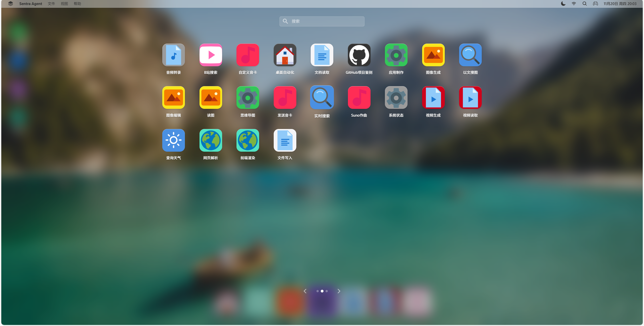Open the 文件写入 document app
The height and width of the screenshot is (326, 644).
click(x=285, y=140)
